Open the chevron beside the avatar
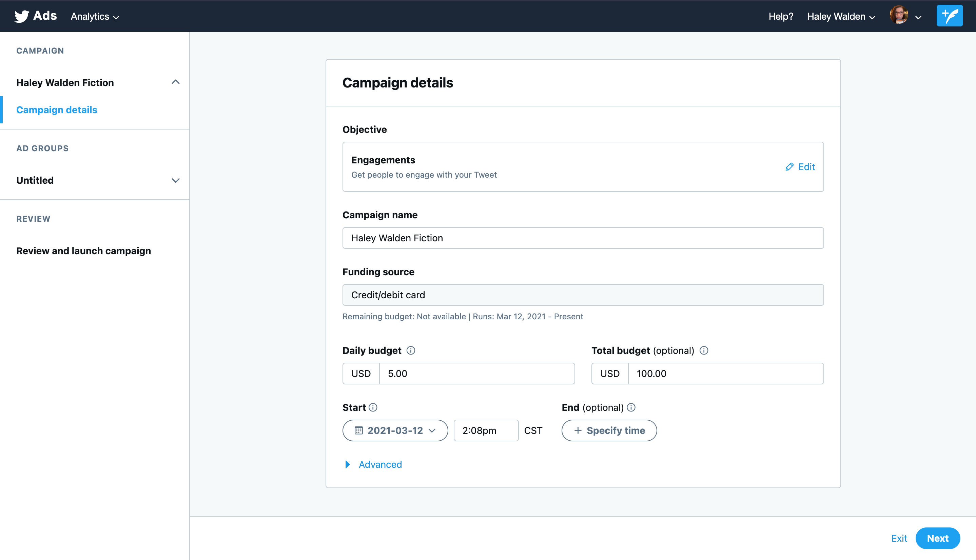The image size is (976, 560). point(918,17)
